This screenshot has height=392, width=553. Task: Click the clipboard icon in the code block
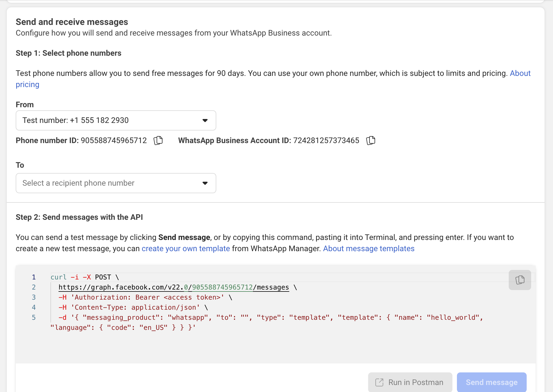tap(520, 280)
